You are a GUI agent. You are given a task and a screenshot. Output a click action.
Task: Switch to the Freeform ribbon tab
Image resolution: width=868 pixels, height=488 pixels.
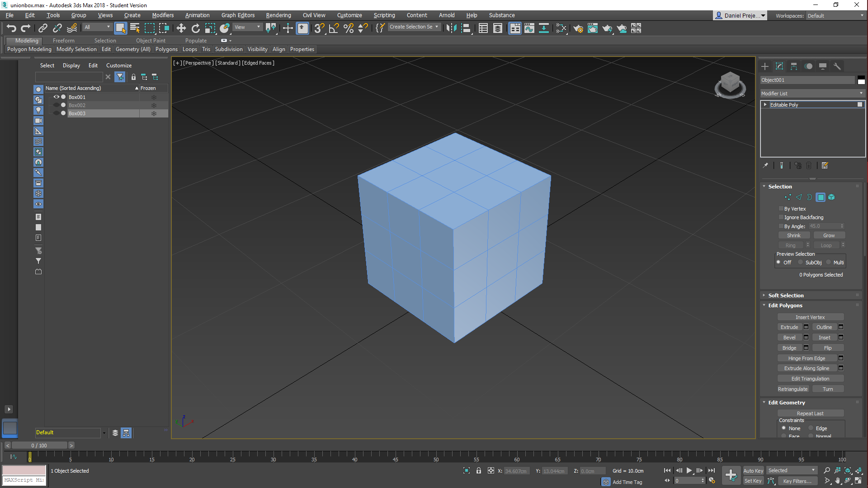(63, 41)
